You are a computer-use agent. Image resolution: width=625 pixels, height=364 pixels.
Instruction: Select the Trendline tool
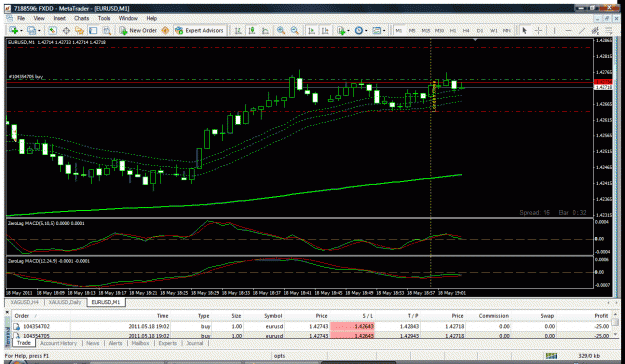582,30
